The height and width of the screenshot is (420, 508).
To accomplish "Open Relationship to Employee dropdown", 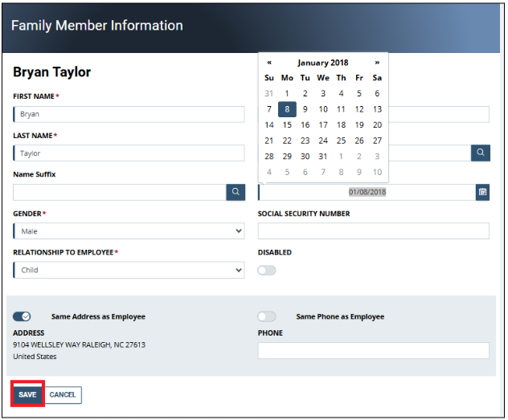I will click(x=129, y=270).
